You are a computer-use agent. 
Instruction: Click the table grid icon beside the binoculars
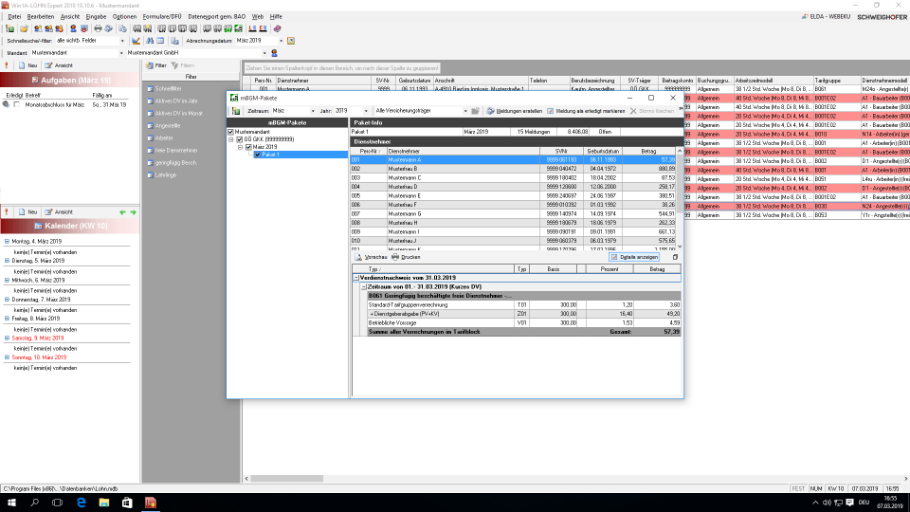click(x=160, y=41)
